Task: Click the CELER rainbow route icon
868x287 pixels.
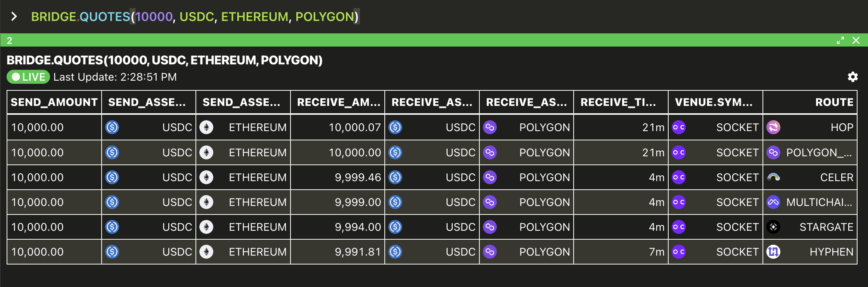Action: [x=773, y=177]
